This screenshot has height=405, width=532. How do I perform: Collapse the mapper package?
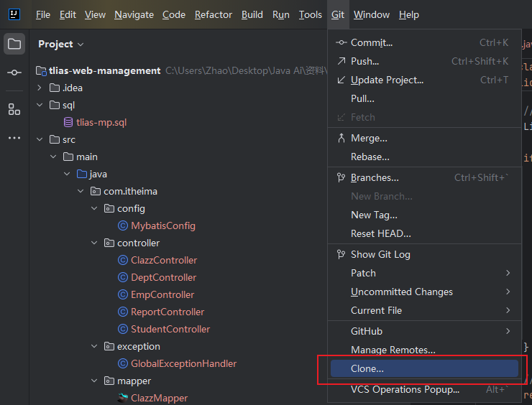click(x=94, y=381)
